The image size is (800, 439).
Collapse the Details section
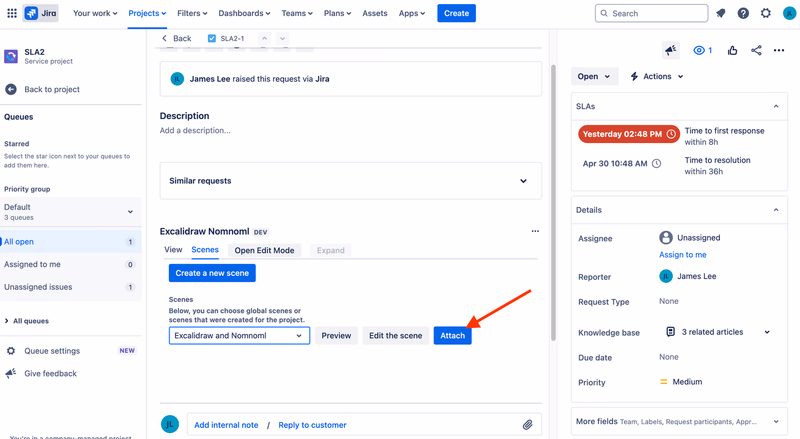coord(776,210)
